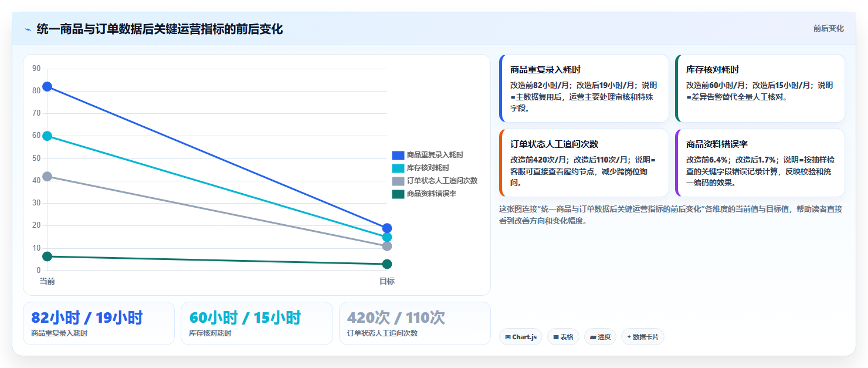Click the 60小时 / 15小时 stat value
Image resolution: width=868 pixels, height=368 pixels.
(245, 318)
